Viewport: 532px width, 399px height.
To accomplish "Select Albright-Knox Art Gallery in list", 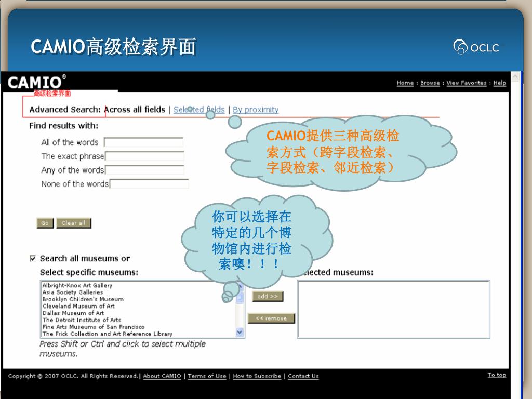I will [77, 285].
